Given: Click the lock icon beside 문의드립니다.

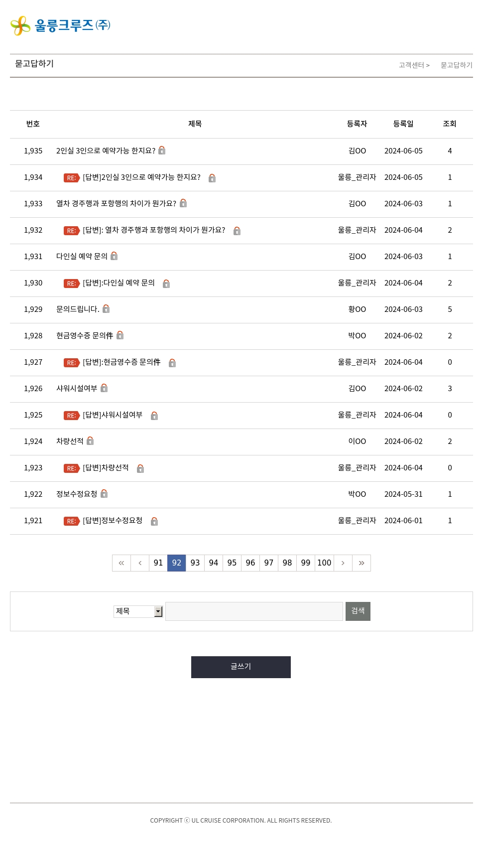Looking at the screenshot, I should (x=106, y=309).
